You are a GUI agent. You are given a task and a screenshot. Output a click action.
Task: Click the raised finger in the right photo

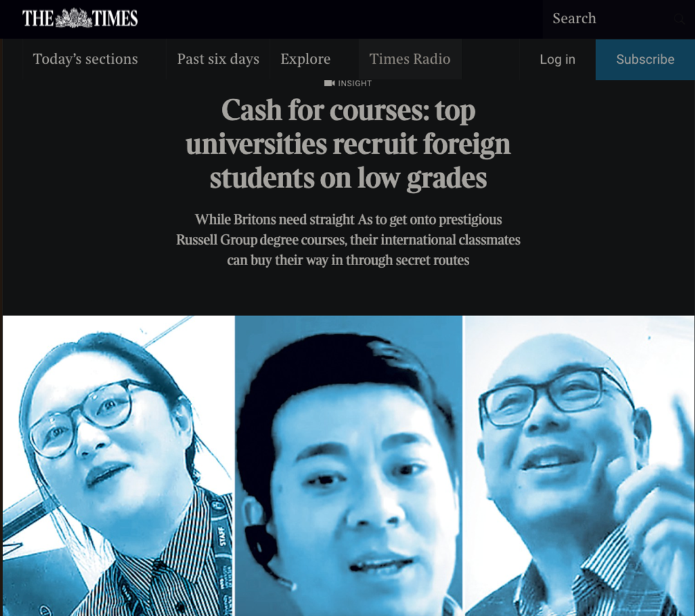coord(680,420)
